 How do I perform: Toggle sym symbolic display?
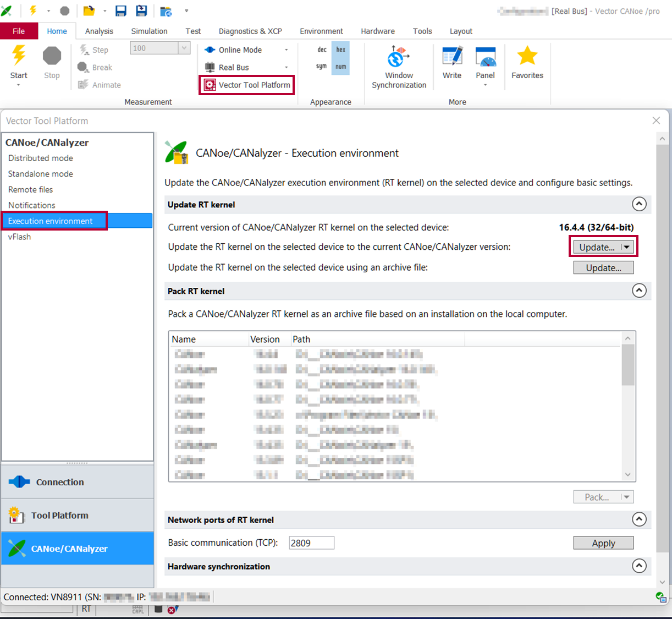[322, 67]
